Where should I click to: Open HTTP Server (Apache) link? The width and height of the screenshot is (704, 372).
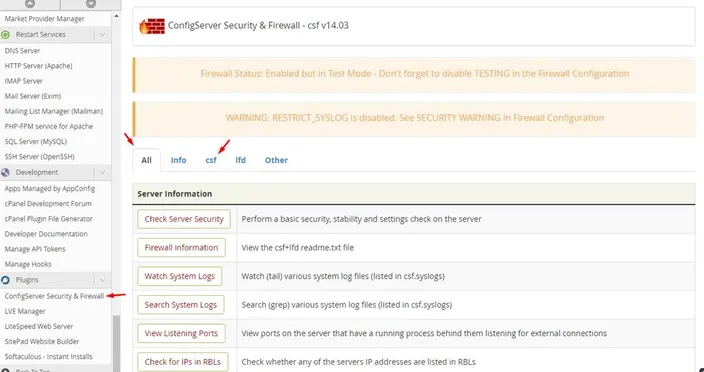pos(39,66)
